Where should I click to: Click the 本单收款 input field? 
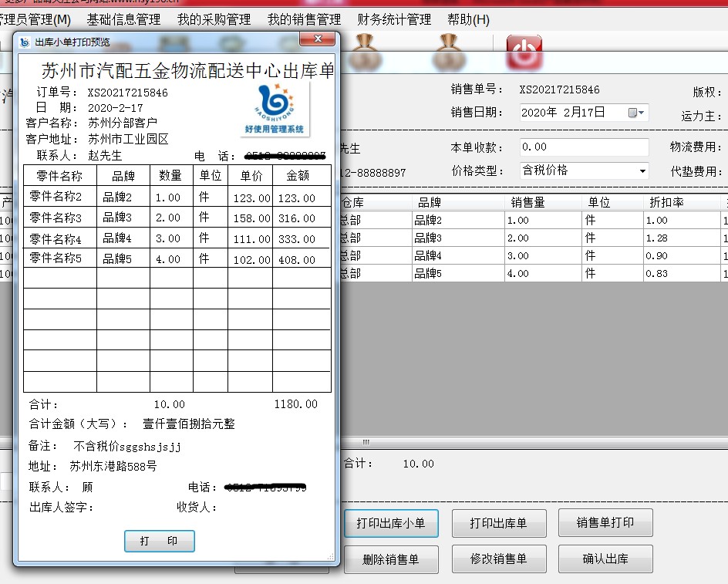click(x=584, y=147)
